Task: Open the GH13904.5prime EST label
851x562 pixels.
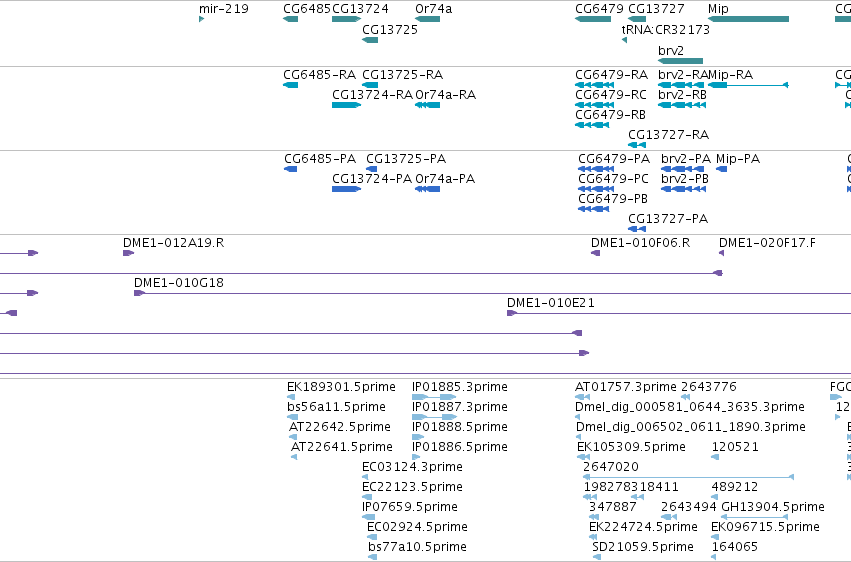Action: click(x=773, y=507)
